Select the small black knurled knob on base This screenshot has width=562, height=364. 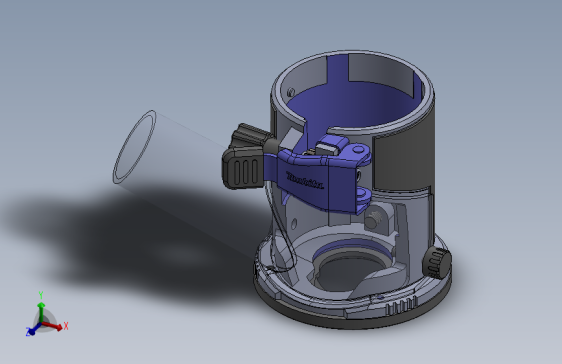437,263
